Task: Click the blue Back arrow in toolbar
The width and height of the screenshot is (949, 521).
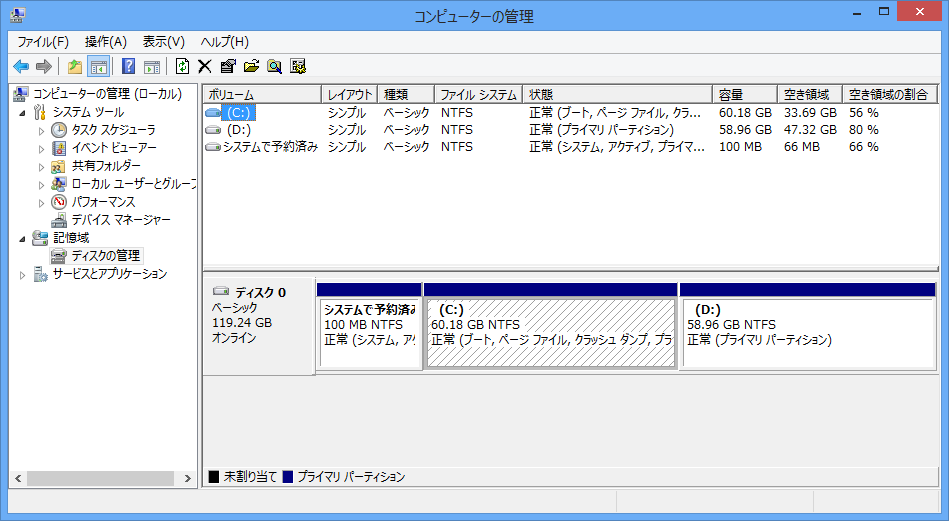Action: pyautogui.click(x=21, y=67)
